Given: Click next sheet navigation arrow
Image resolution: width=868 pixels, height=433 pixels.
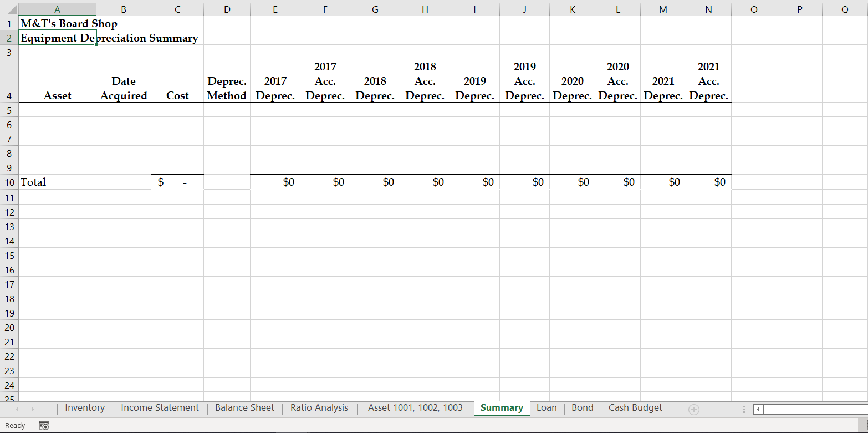Looking at the screenshot, I should (33, 409).
